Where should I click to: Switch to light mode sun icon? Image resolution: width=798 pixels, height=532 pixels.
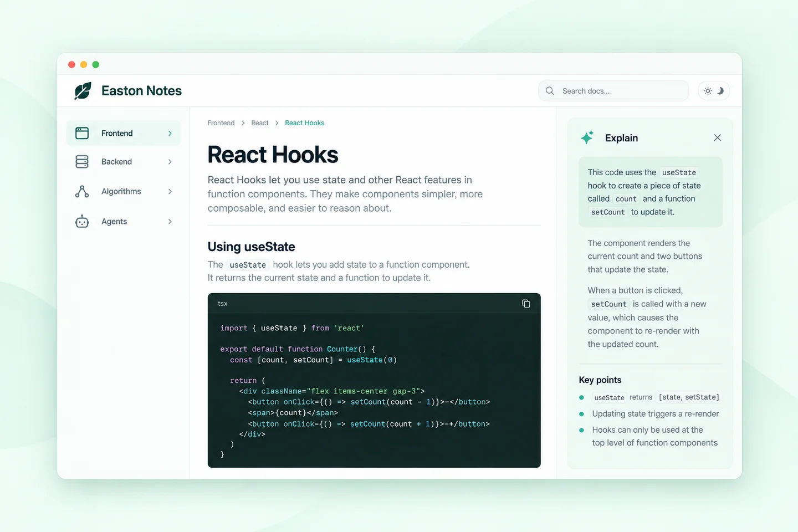(708, 91)
